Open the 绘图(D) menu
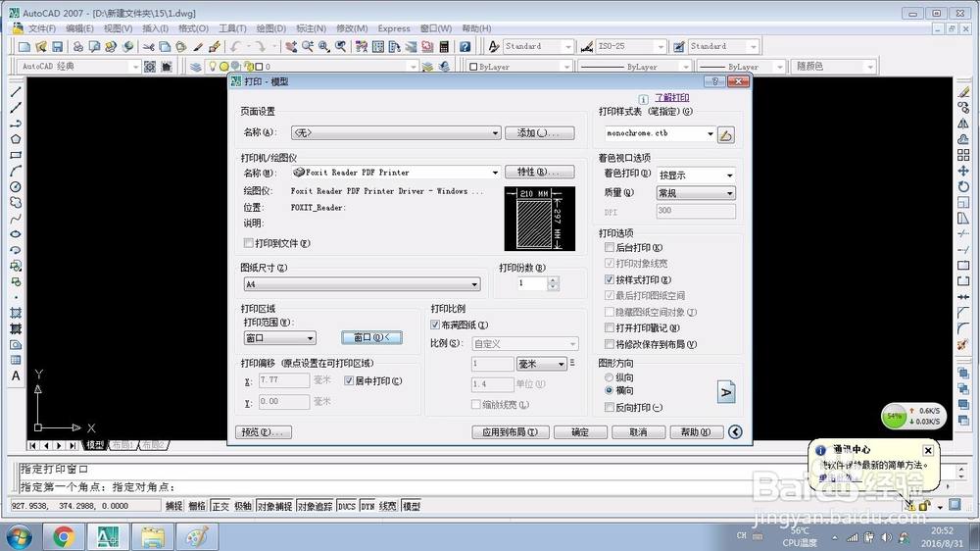Image resolution: width=980 pixels, height=551 pixels. coord(270,28)
